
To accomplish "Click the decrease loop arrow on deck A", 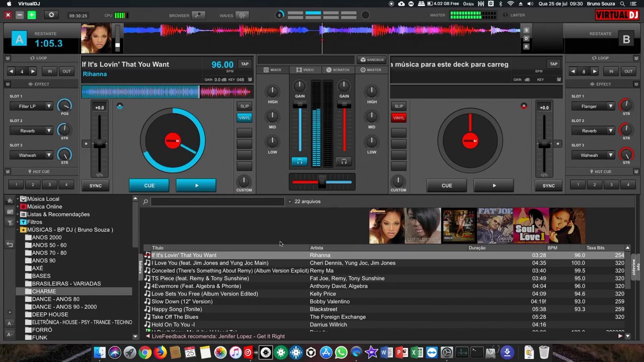I will [11, 71].
